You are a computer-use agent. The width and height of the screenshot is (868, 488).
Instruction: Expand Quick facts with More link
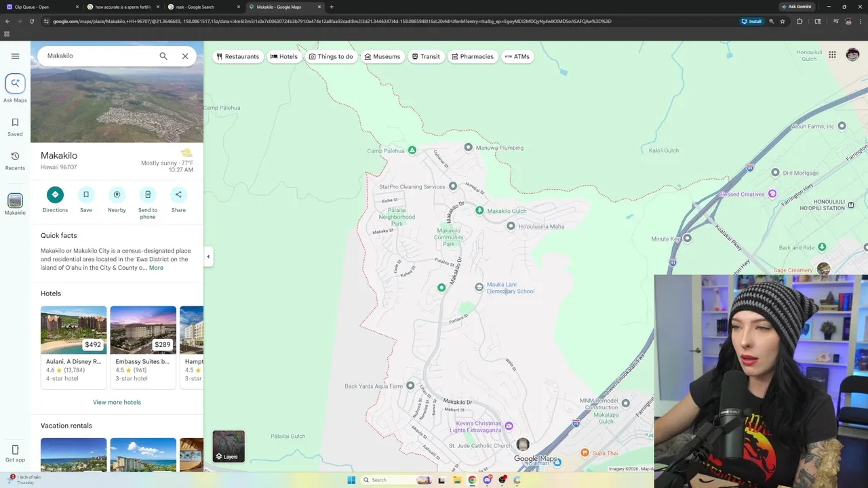(156, 268)
